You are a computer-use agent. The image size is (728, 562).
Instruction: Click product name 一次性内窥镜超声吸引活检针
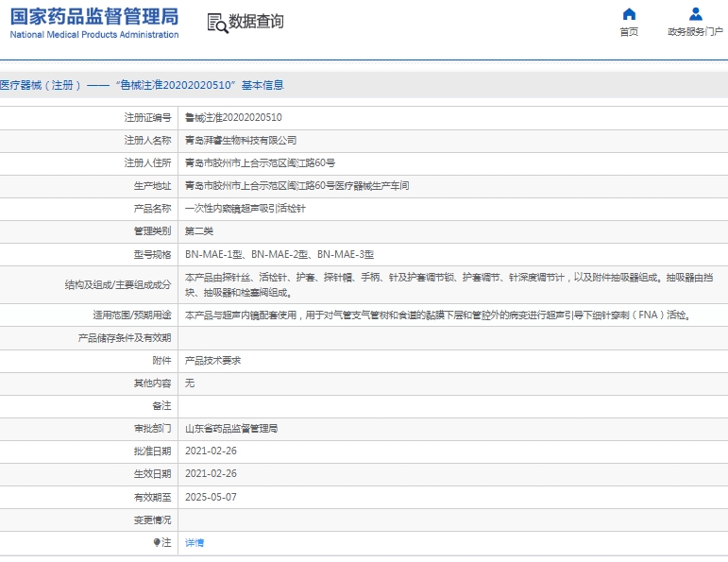(245, 209)
